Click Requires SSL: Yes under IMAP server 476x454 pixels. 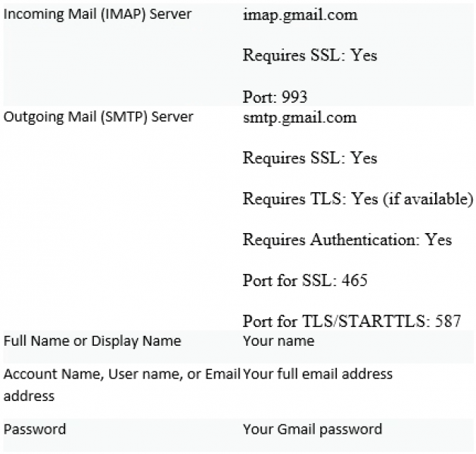coord(310,55)
